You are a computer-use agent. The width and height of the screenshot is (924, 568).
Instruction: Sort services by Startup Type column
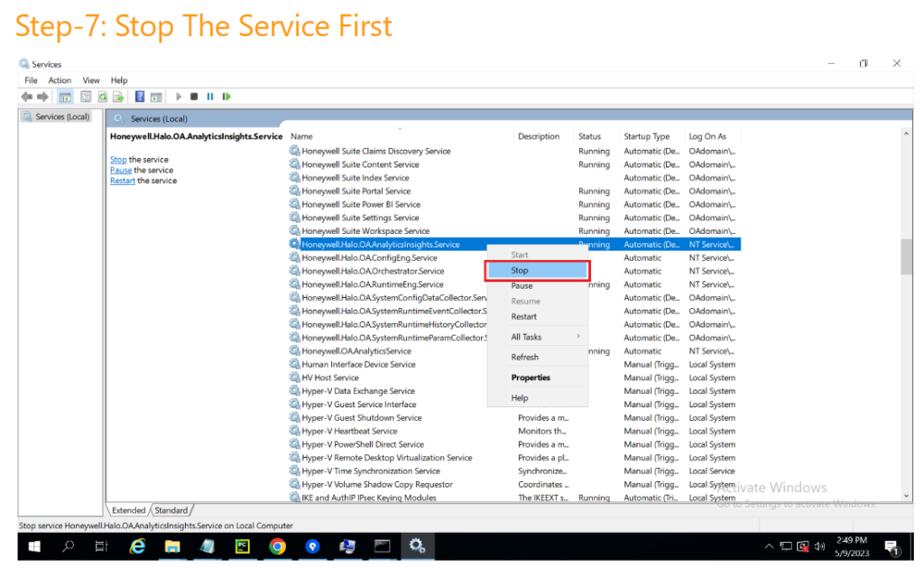(647, 136)
